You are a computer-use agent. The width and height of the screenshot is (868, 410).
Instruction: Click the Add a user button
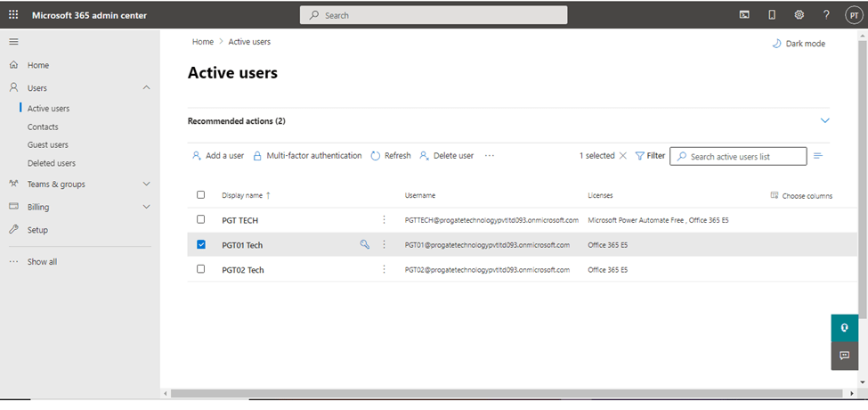(218, 156)
